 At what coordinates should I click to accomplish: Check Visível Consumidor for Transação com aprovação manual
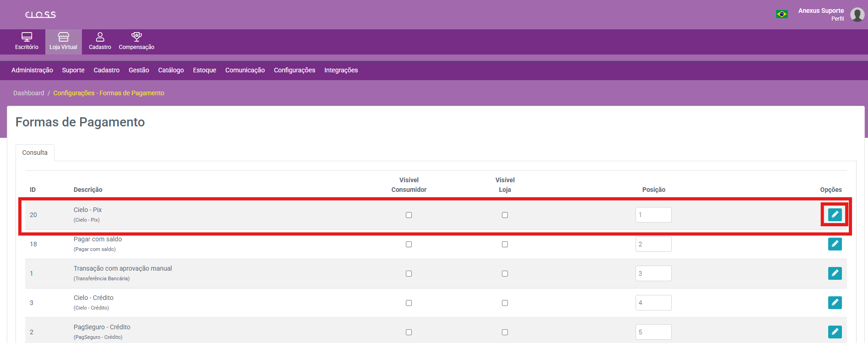tap(409, 274)
